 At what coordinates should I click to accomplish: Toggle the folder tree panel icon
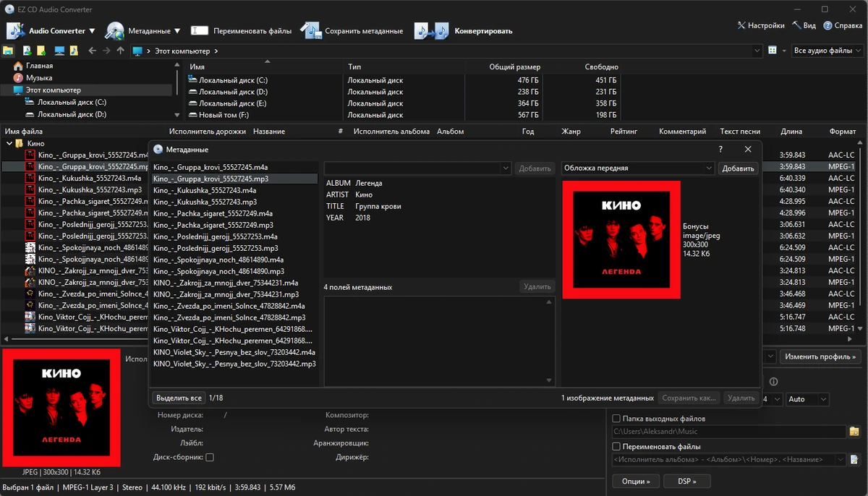tap(8, 51)
